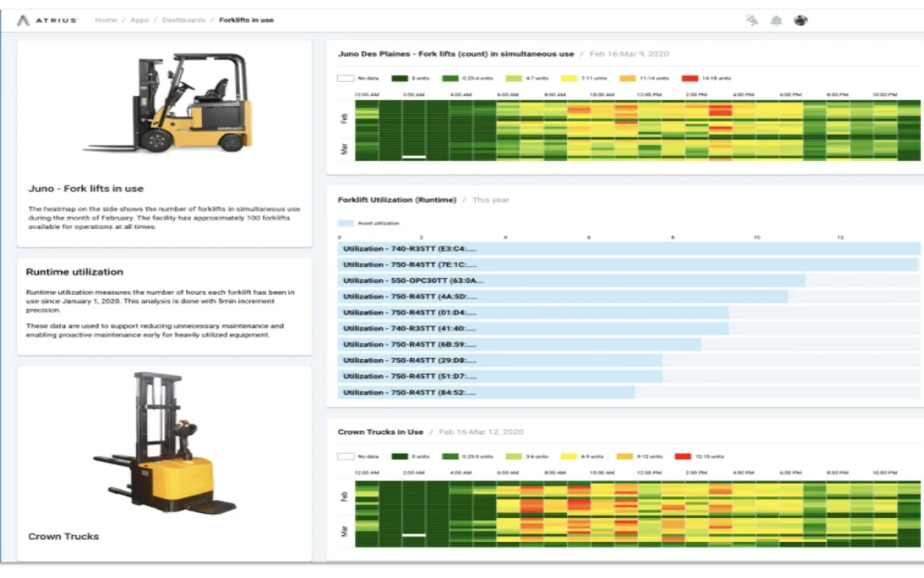The width and height of the screenshot is (924, 578).
Task: Select 'Feb 16-Mar 9, 2020' date range
Action: [x=629, y=54]
